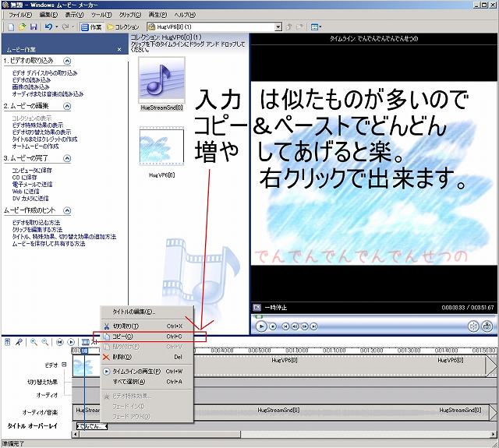Click ビデオの読み込み link
The image size is (499, 448).
click(31, 79)
